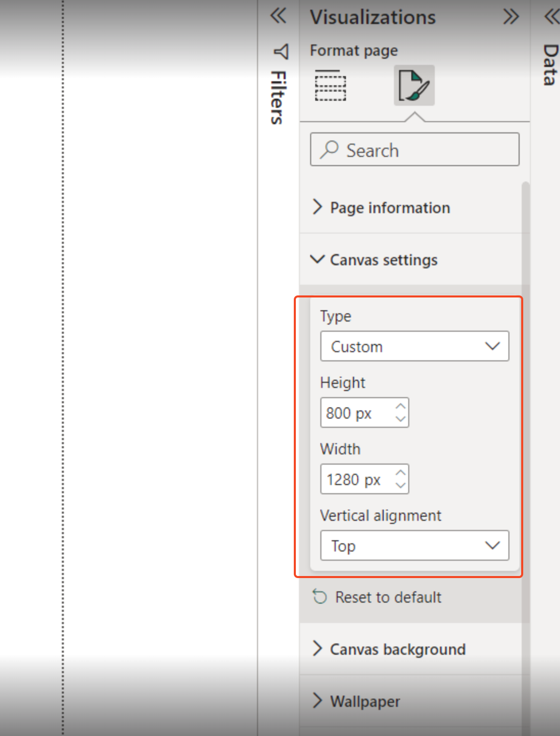The image size is (560, 736).
Task: Open the Vertical alignment dropdown showing Top
Action: click(x=414, y=545)
